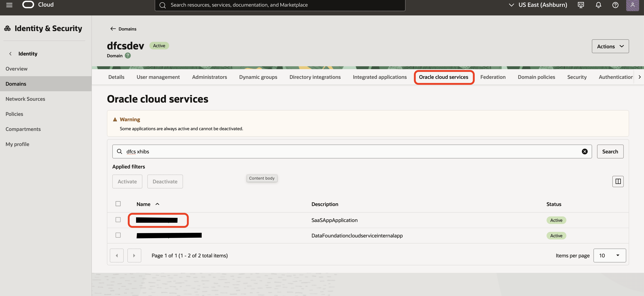
Task: Open the redacted SaaSAppApplication service name link
Action: pos(157,220)
